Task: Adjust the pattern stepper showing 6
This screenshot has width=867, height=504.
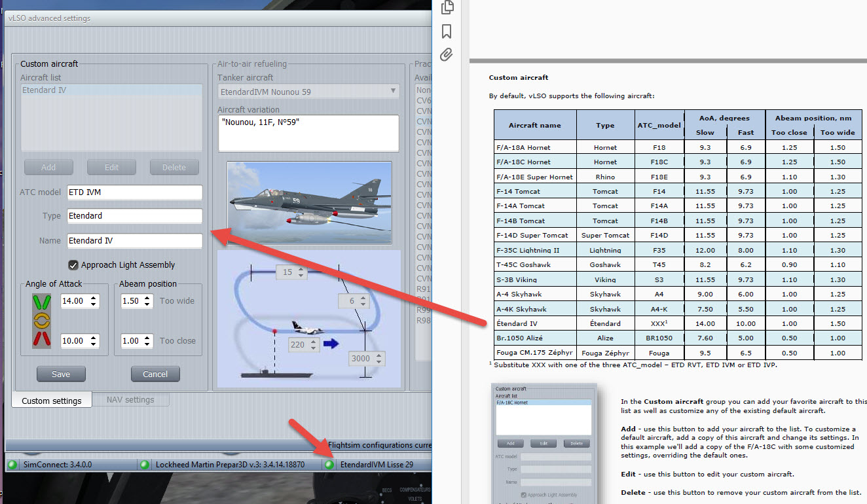Action: click(355, 301)
